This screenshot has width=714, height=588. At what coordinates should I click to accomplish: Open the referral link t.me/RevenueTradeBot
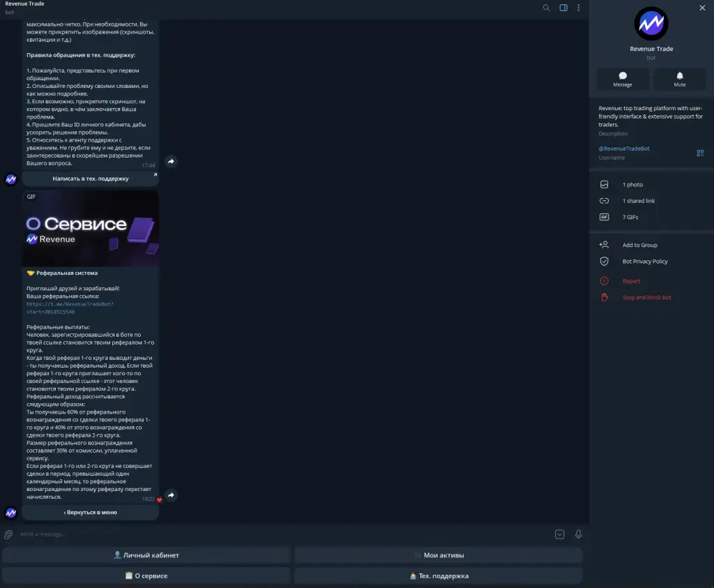coord(70,308)
